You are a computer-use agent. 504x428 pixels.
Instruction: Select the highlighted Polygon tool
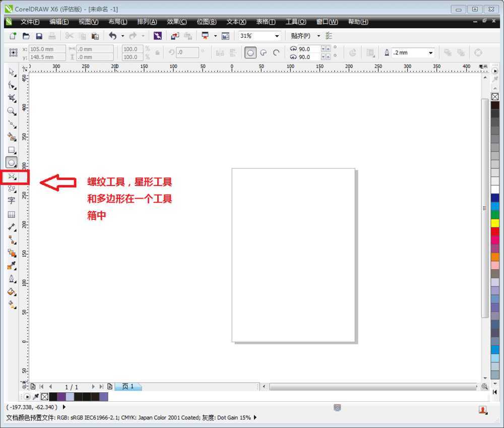pos(12,177)
